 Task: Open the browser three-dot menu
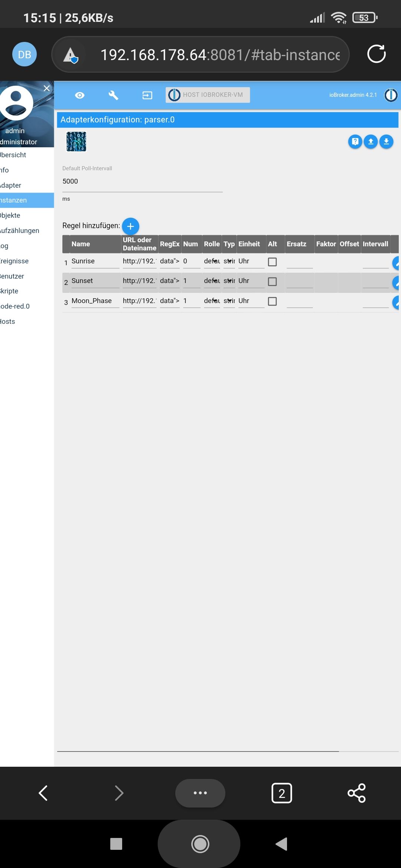pyautogui.click(x=200, y=793)
